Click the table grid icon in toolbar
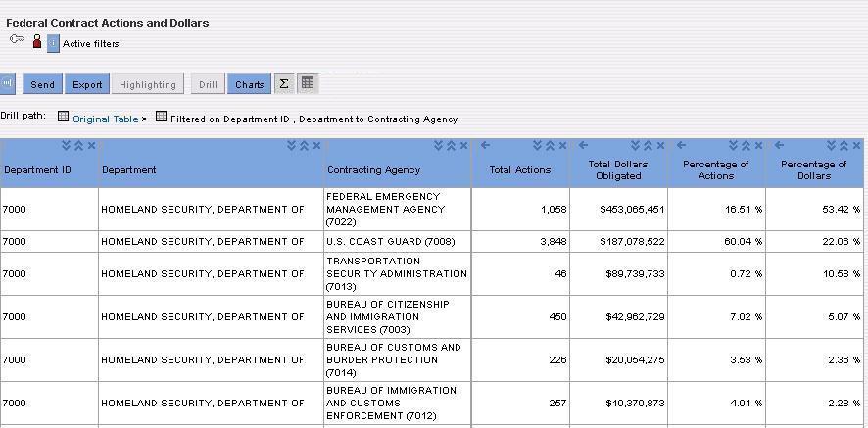The image size is (868, 428). [x=308, y=83]
